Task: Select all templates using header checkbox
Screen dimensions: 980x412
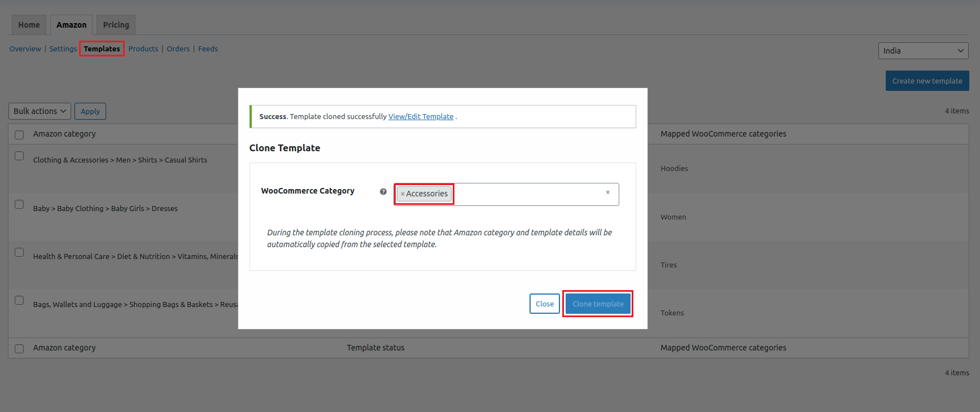Action: (19, 135)
